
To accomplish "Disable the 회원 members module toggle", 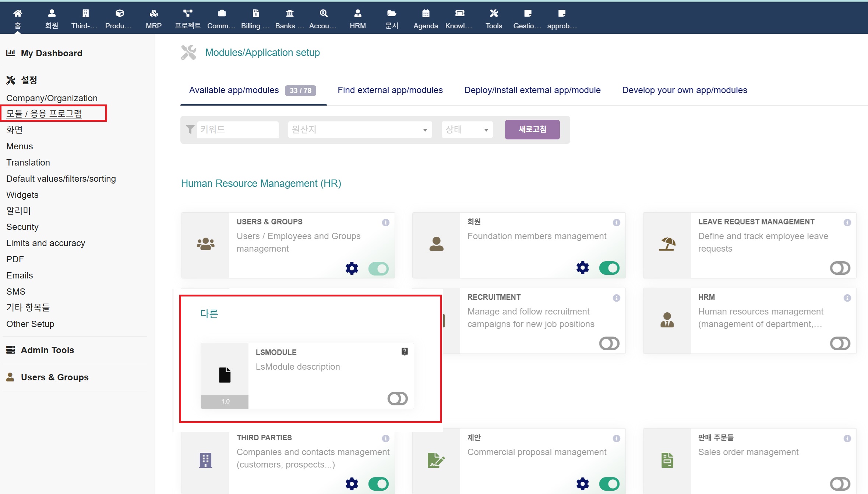I will tap(609, 268).
